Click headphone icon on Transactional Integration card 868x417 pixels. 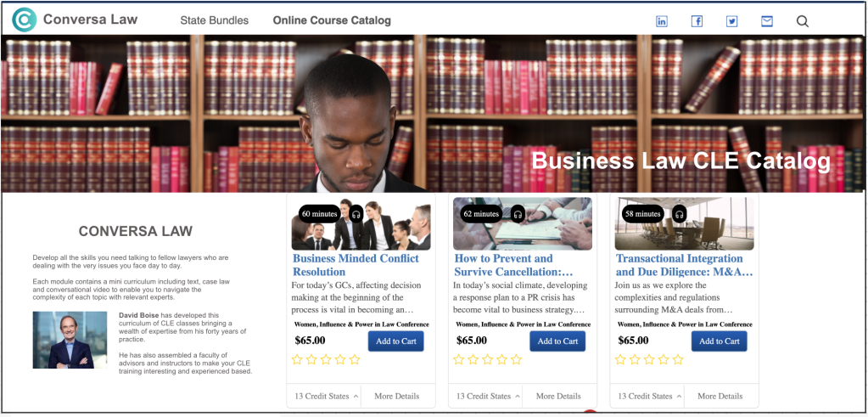(680, 214)
